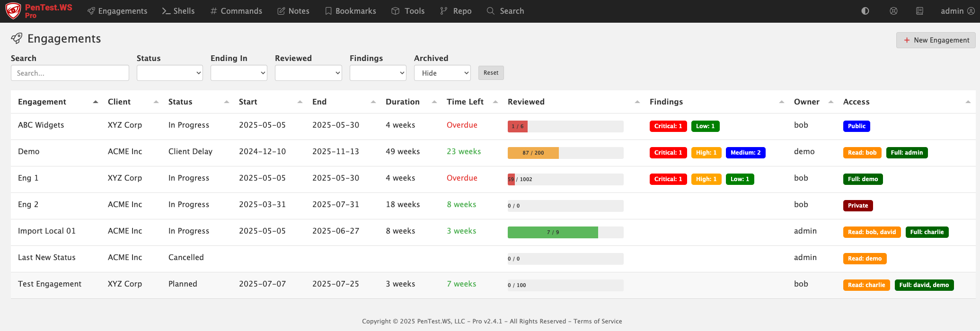Open the Archived dropdown showing Hide
Viewport: 980px width, 331px height.
click(442, 73)
